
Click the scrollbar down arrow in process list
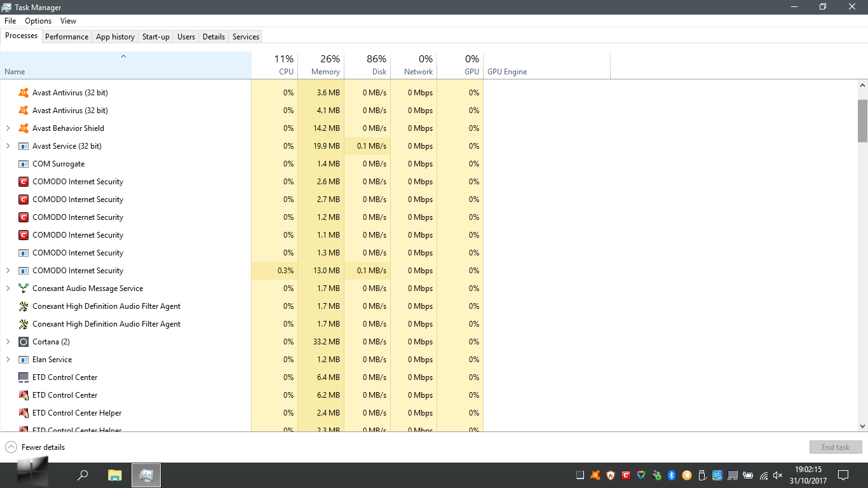point(863,426)
